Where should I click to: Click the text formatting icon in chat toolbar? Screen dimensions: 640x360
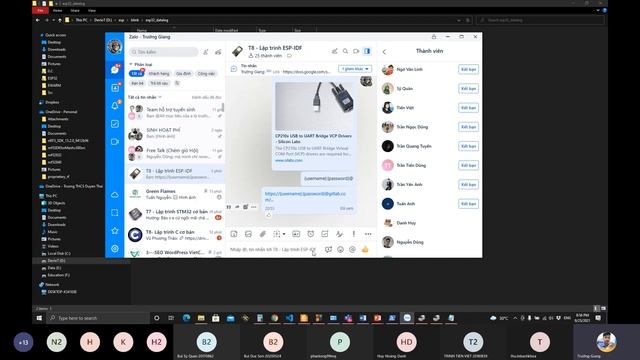click(339, 234)
